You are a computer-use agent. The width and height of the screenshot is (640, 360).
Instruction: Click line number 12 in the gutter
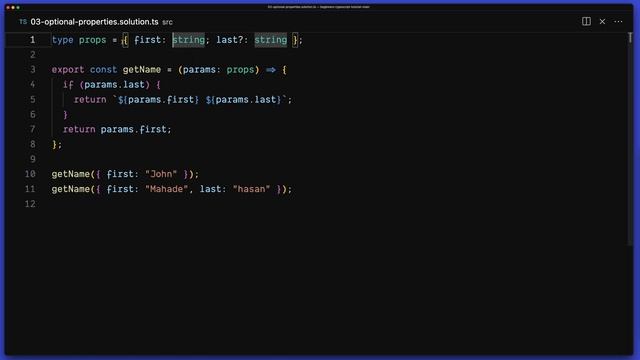click(x=30, y=204)
